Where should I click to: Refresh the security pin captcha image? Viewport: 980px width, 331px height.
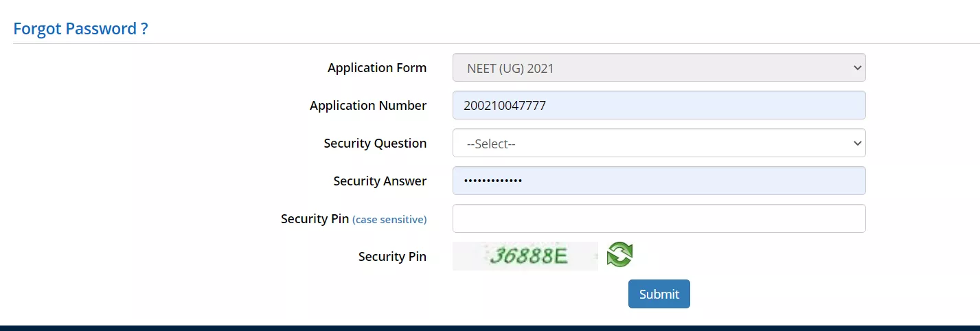click(x=619, y=255)
